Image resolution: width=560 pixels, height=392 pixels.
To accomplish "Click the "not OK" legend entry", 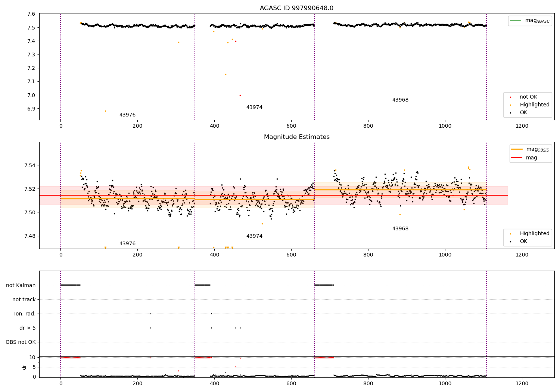I will pos(528,97).
